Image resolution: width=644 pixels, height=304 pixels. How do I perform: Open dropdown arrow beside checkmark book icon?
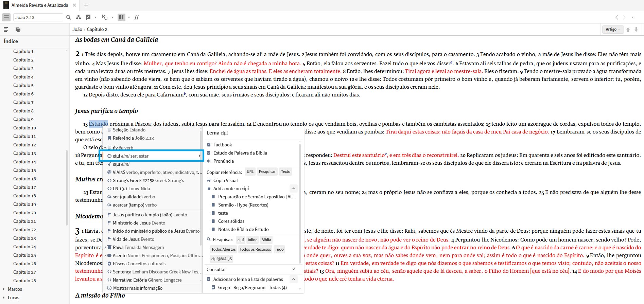tap(95, 17)
